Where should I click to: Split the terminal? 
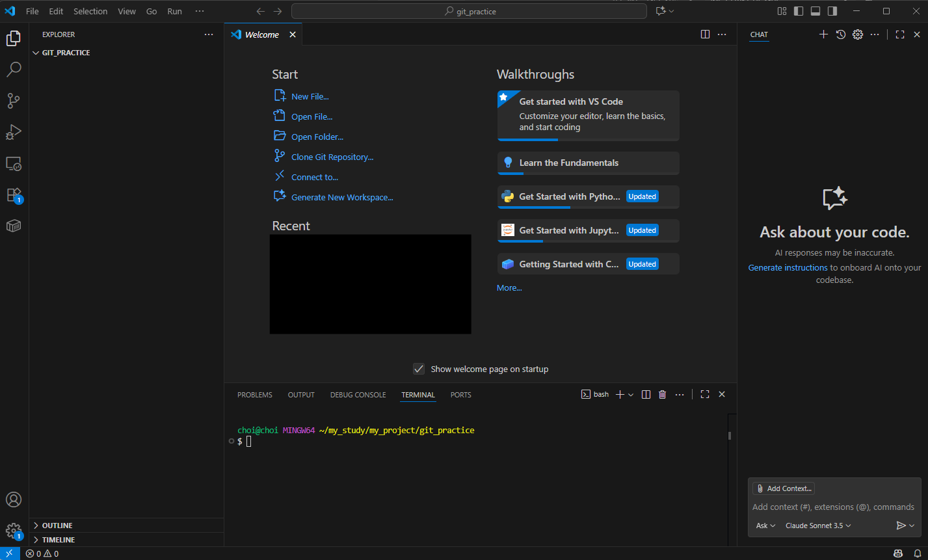[x=646, y=394]
